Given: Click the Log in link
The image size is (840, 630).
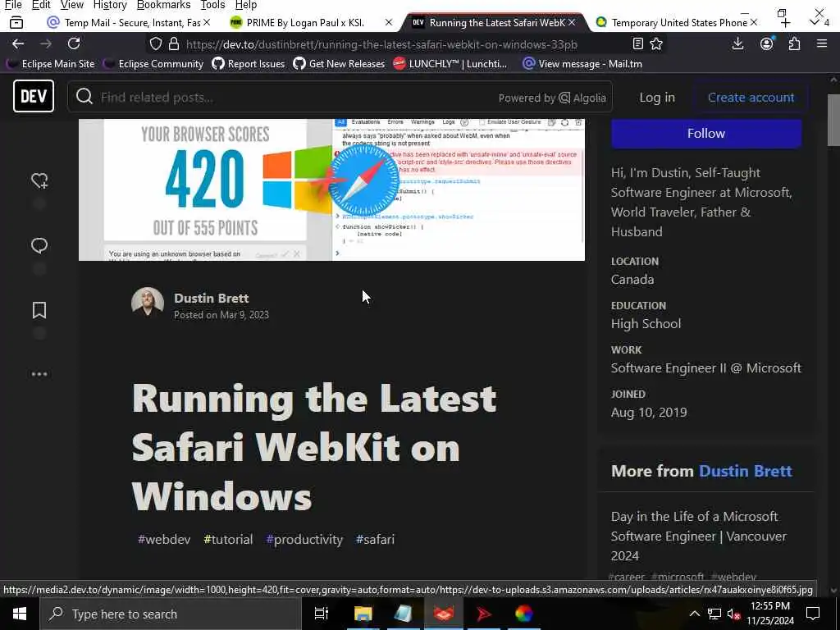Looking at the screenshot, I should pos(657,98).
